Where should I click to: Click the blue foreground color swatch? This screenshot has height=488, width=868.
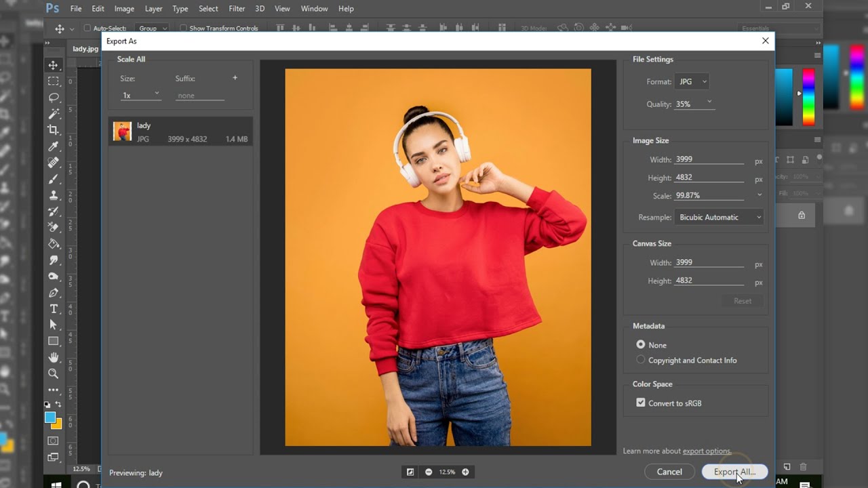[x=50, y=418]
